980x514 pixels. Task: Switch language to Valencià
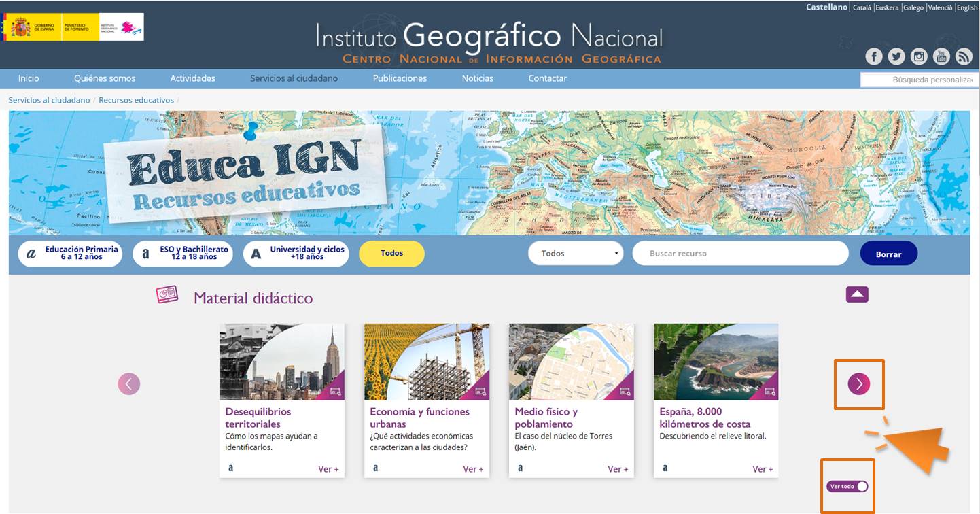940,7
